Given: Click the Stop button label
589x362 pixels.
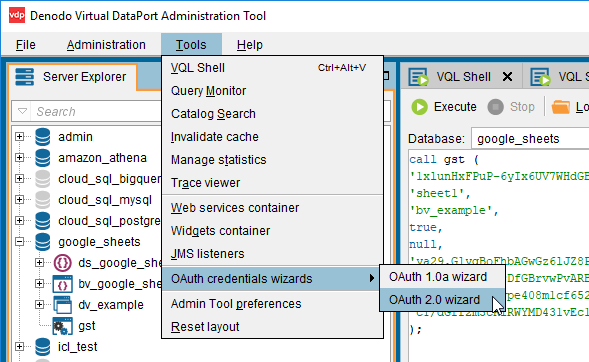Looking at the screenshot, I should click(x=522, y=107).
